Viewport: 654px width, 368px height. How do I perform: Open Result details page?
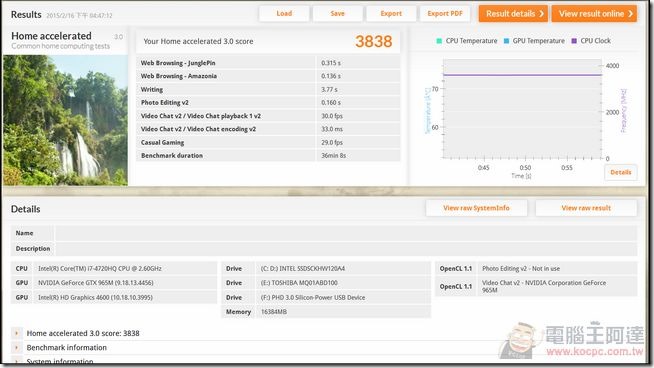point(513,14)
